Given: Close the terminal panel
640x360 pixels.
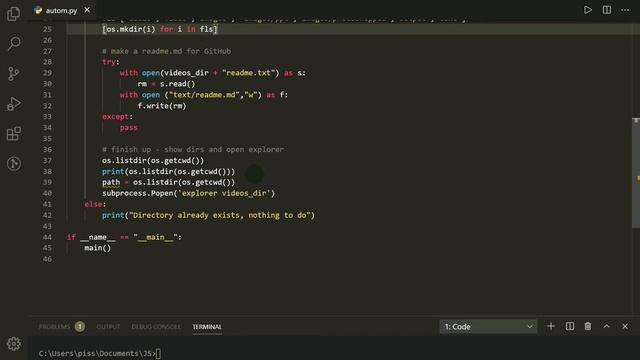Looking at the screenshot, I should tap(625, 326).
